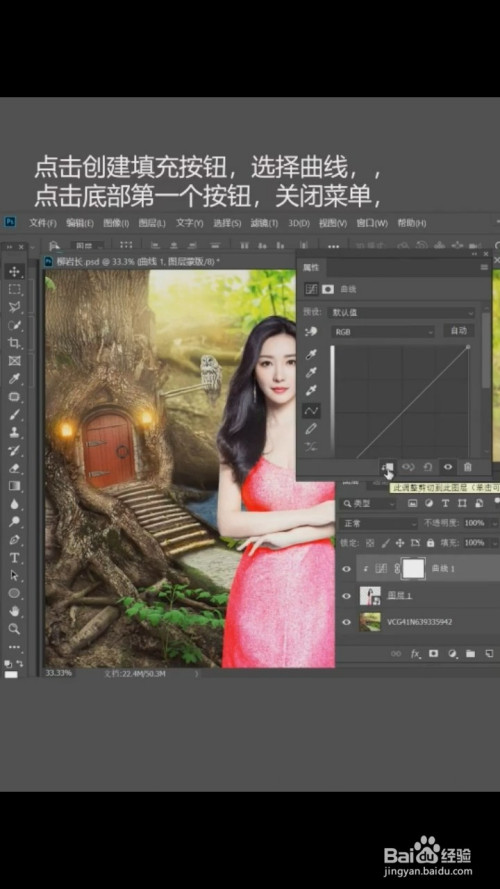Pick the white point eyedropper in Curves
The width and height of the screenshot is (500, 889).
click(311, 391)
